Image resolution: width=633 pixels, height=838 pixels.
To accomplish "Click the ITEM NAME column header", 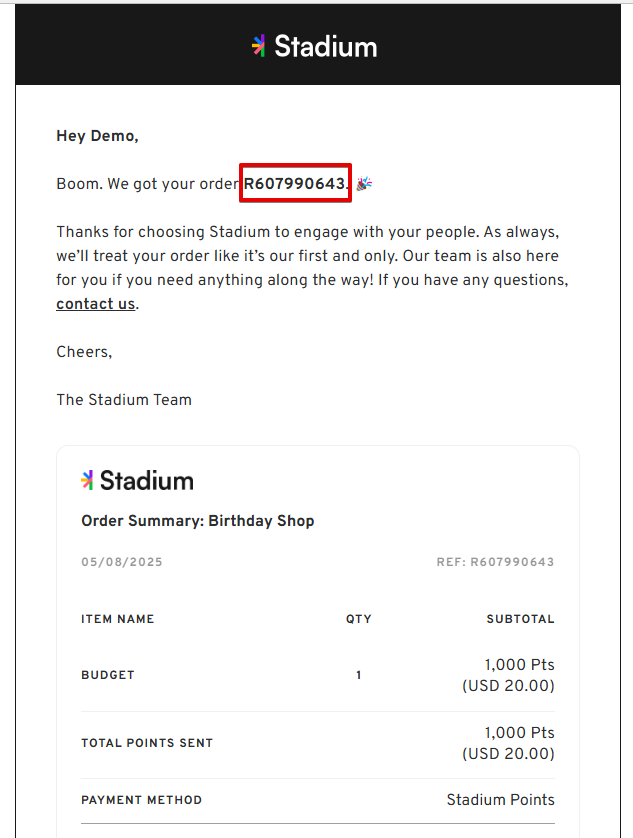I will (118, 619).
